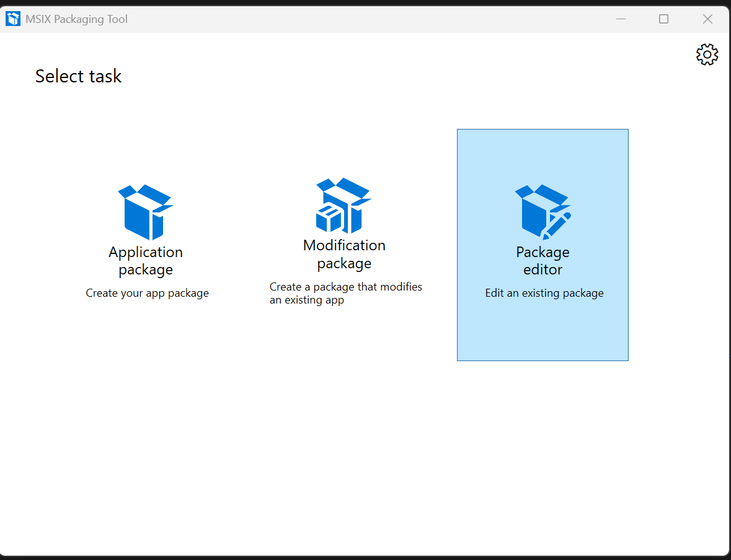Open the settings gear icon
Image resolution: width=731 pixels, height=560 pixels.
tap(707, 55)
